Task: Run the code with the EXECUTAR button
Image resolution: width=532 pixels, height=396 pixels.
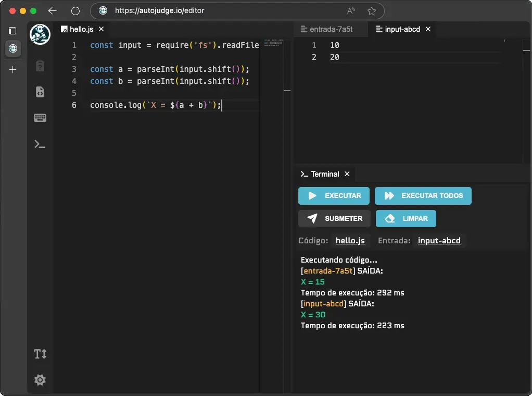Action: tap(334, 195)
